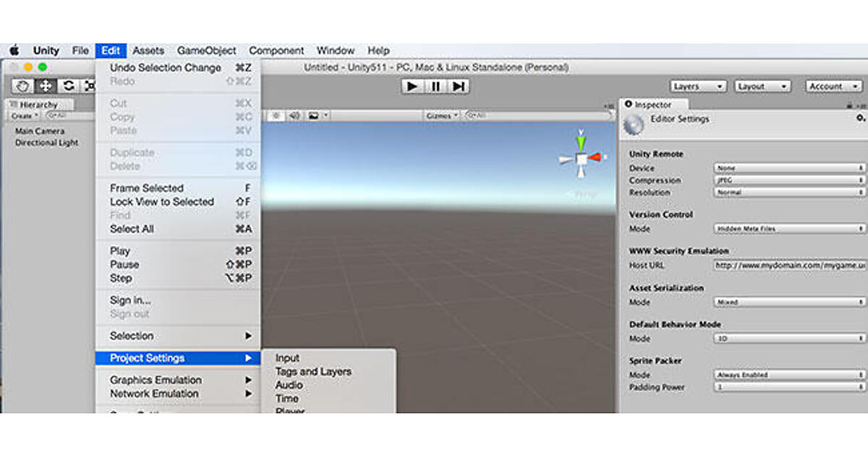
Task: Expand the Unity Remote Compression dropdown
Action: pos(790,180)
